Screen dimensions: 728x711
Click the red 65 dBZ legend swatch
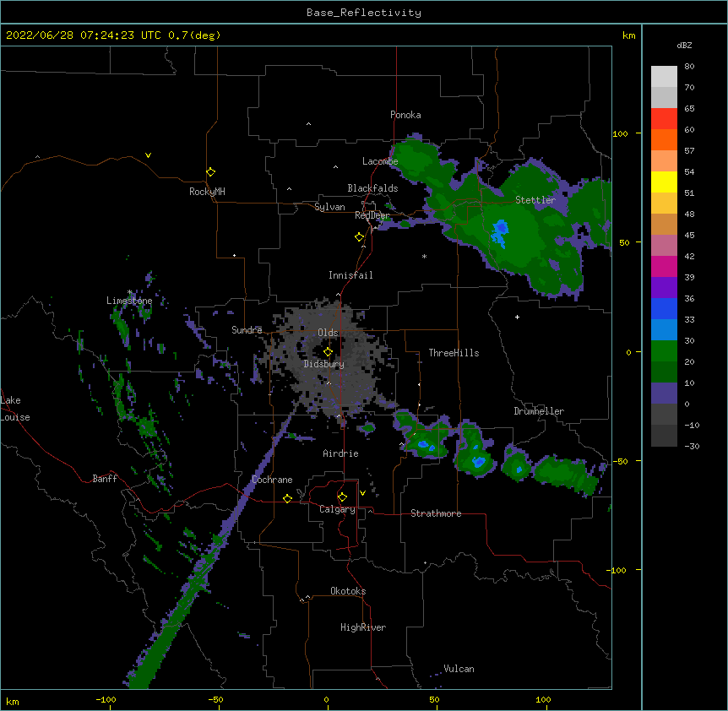click(664, 119)
